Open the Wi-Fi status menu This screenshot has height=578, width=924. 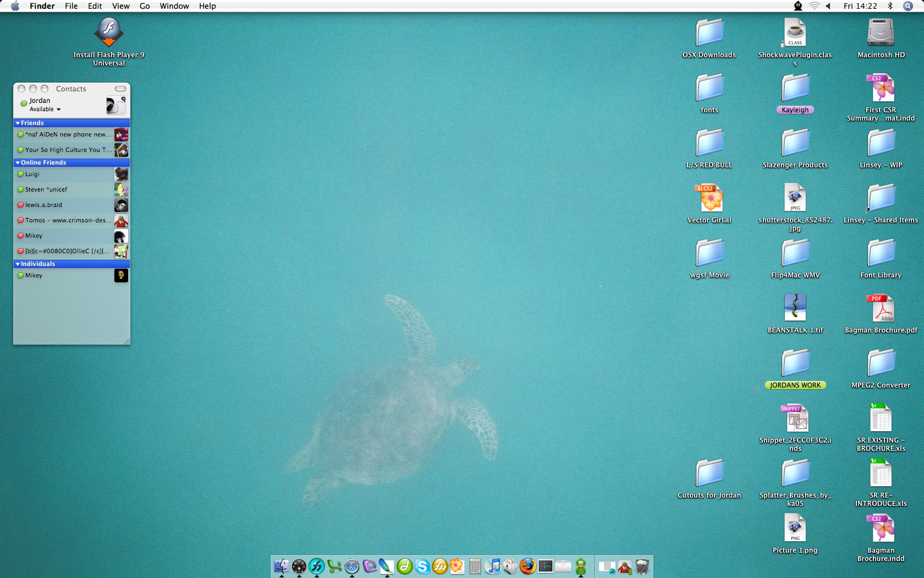point(814,6)
